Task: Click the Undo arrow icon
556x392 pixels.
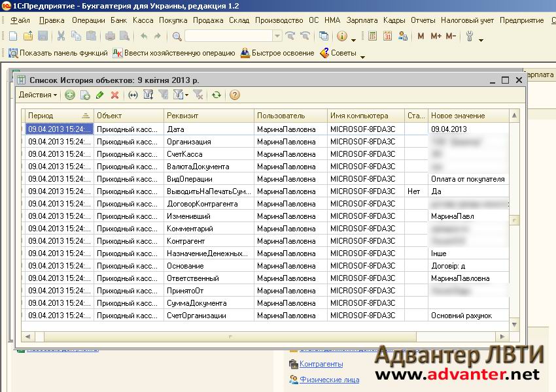Action: pyautogui.click(x=144, y=36)
